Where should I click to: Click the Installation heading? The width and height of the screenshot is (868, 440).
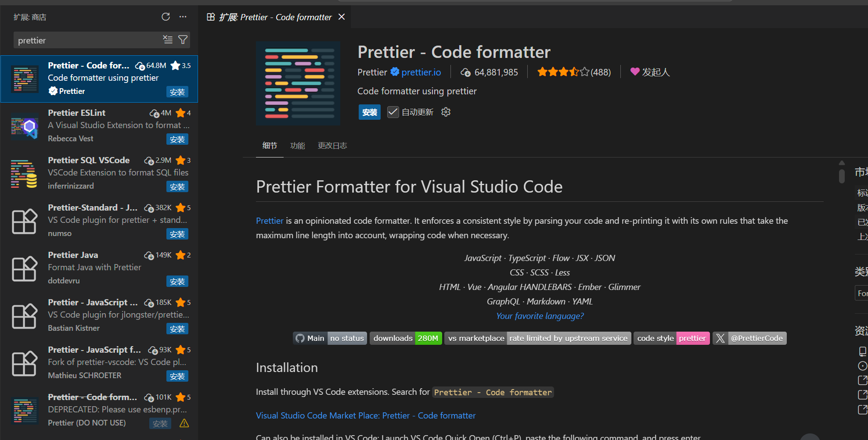(x=287, y=368)
